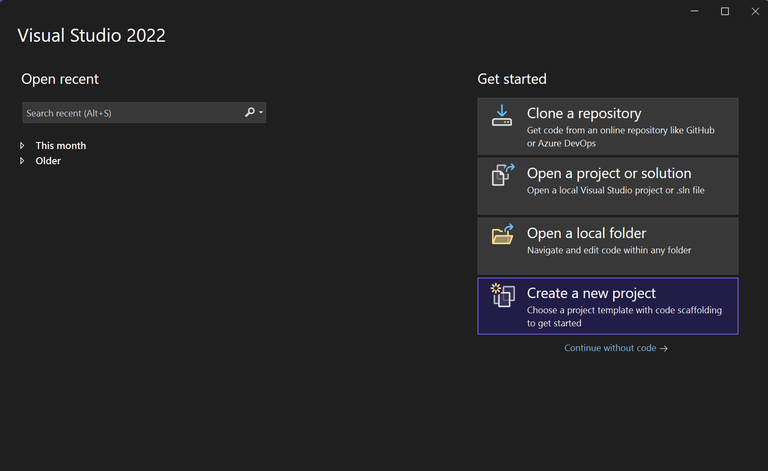768x471 pixels.
Task: Close the Visual Studio 2022 start window
Action: [x=755, y=11]
